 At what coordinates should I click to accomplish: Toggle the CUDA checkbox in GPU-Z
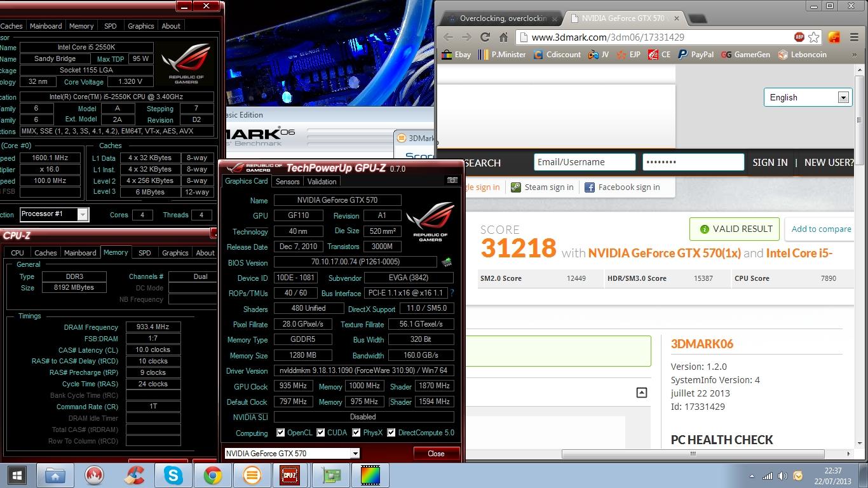tap(321, 433)
